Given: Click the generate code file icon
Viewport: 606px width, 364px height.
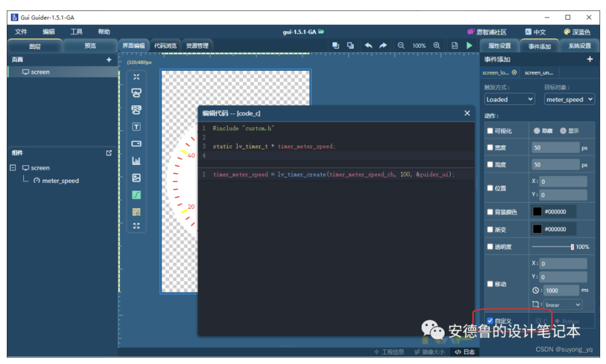Looking at the screenshot, I should 455,46.
